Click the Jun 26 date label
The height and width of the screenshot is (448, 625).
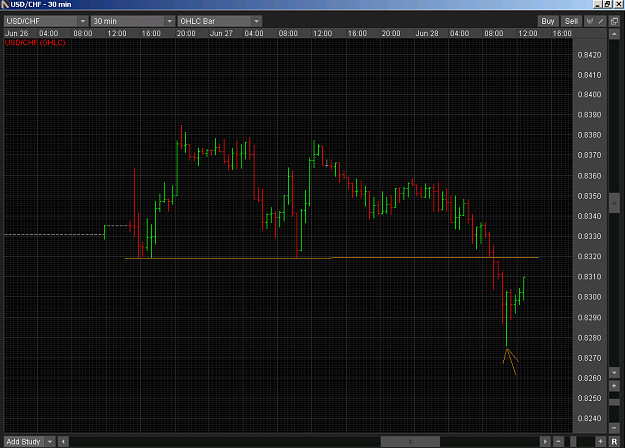(16, 33)
